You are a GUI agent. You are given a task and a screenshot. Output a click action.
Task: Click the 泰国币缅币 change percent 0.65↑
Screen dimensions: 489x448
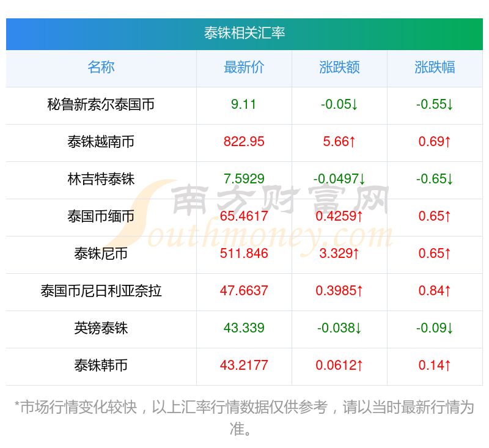[435, 216]
